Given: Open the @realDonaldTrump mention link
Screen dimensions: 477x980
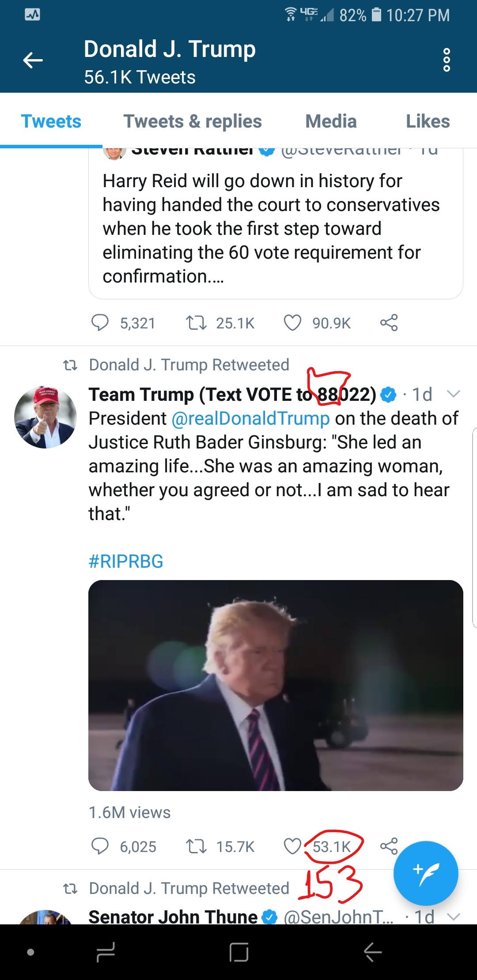Looking at the screenshot, I should coord(250,418).
